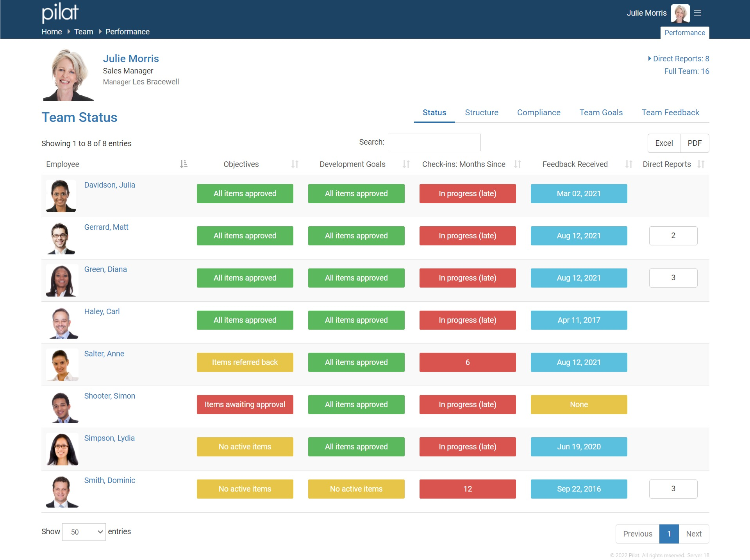Click Dominic Smith's Development Goals No active items
750x560 pixels.
[356, 489]
